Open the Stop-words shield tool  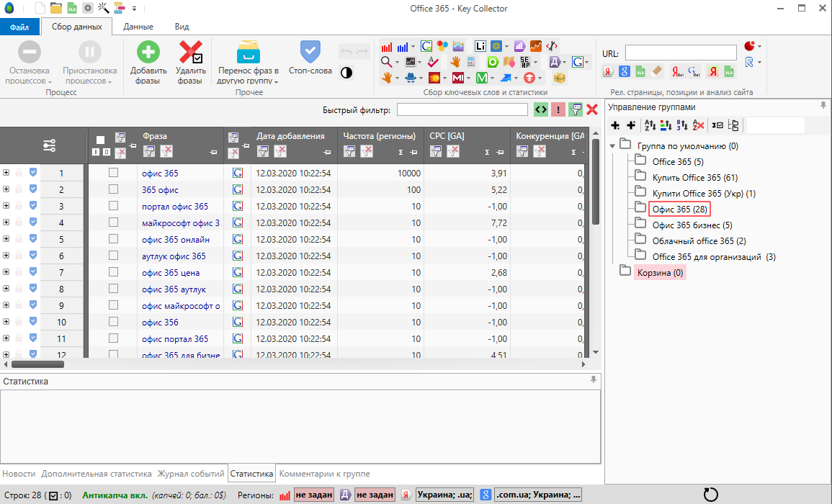click(x=310, y=52)
